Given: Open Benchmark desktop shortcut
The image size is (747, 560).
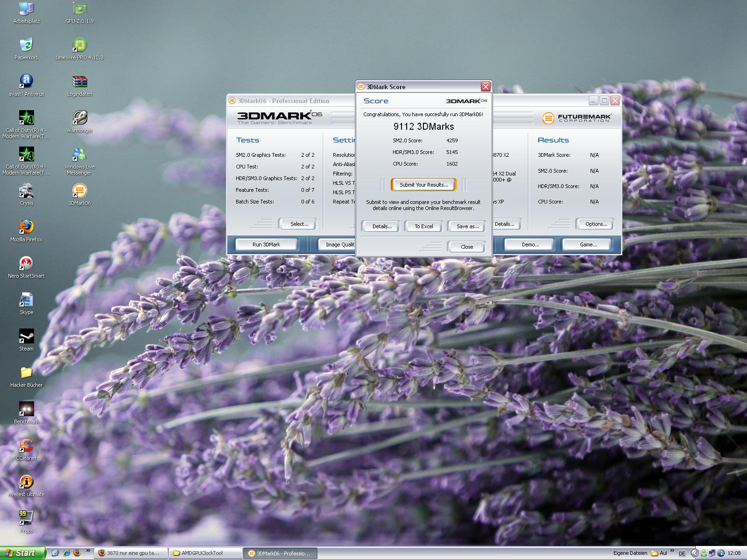Looking at the screenshot, I should [x=26, y=413].
